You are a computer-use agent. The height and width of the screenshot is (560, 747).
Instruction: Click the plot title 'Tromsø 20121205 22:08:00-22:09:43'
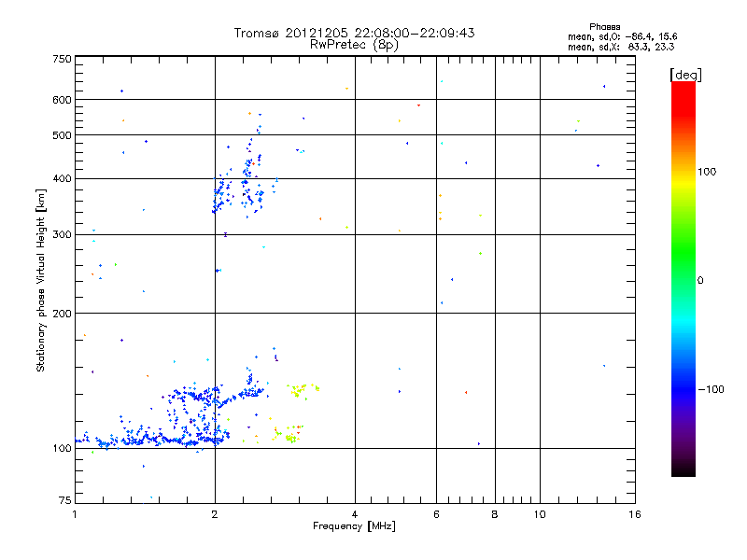(354, 33)
